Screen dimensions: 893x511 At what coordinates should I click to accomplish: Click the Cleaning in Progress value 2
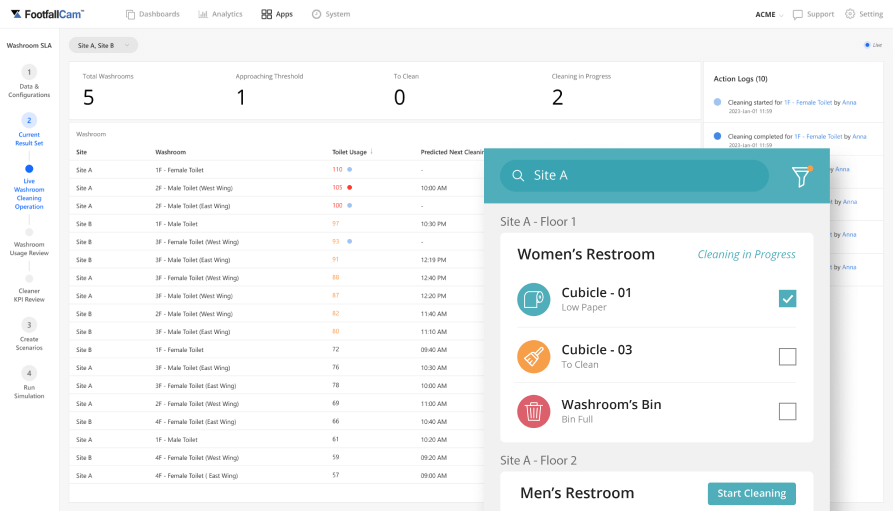(558, 97)
